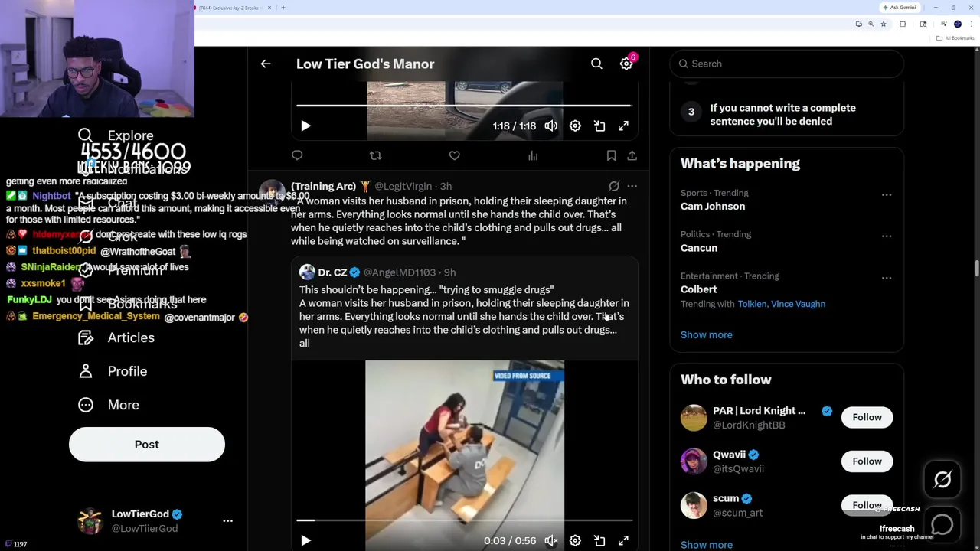The height and width of the screenshot is (551, 980).
Task: Focus the Search input field
Action: click(786, 64)
